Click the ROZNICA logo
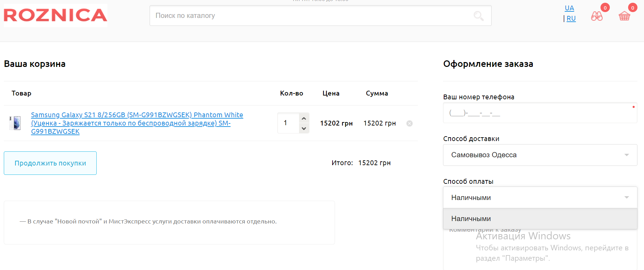 coord(55,16)
